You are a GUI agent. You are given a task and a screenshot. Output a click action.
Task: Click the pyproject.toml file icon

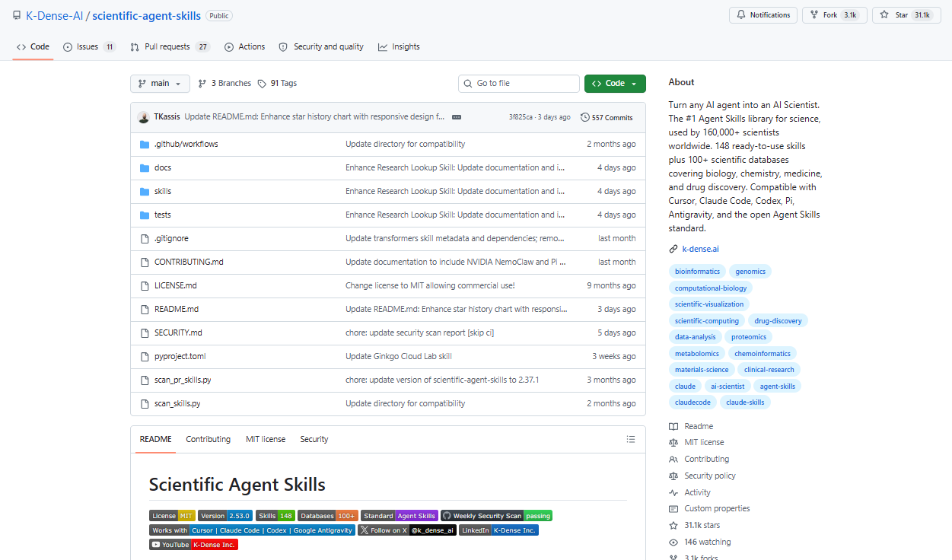tap(145, 356)
